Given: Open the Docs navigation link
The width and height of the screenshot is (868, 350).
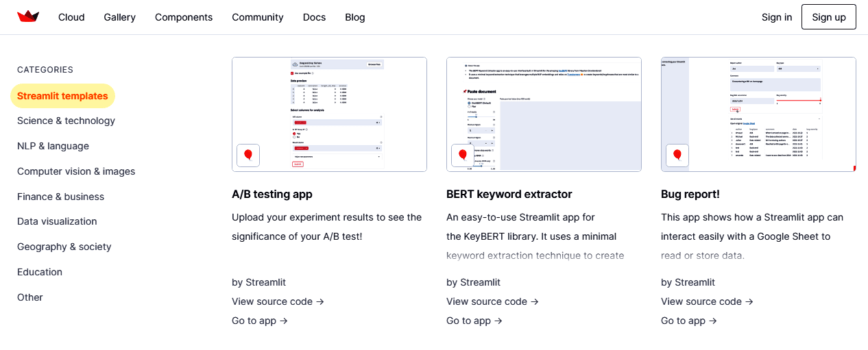Looking at the screenshot, I should coord(314,17).
